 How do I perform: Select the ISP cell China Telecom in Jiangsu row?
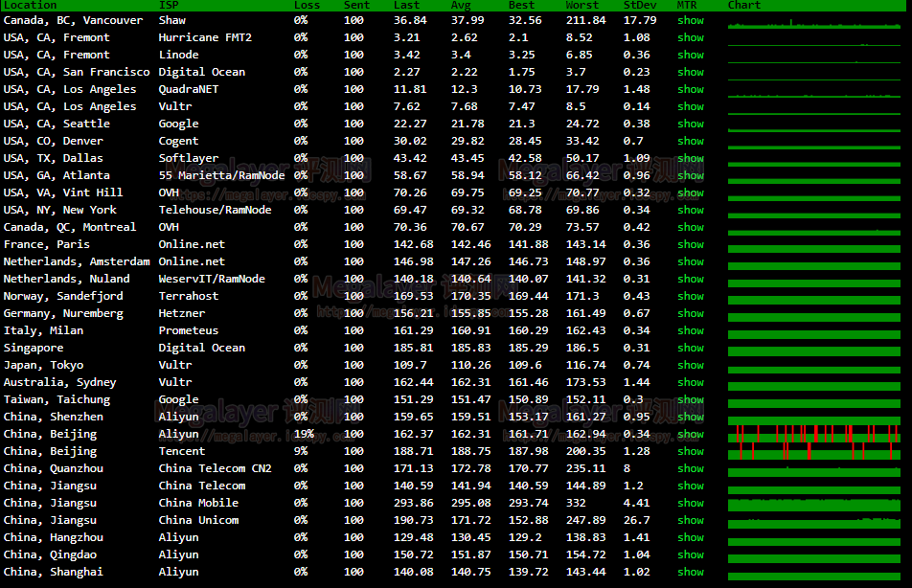tap(202, 486)
